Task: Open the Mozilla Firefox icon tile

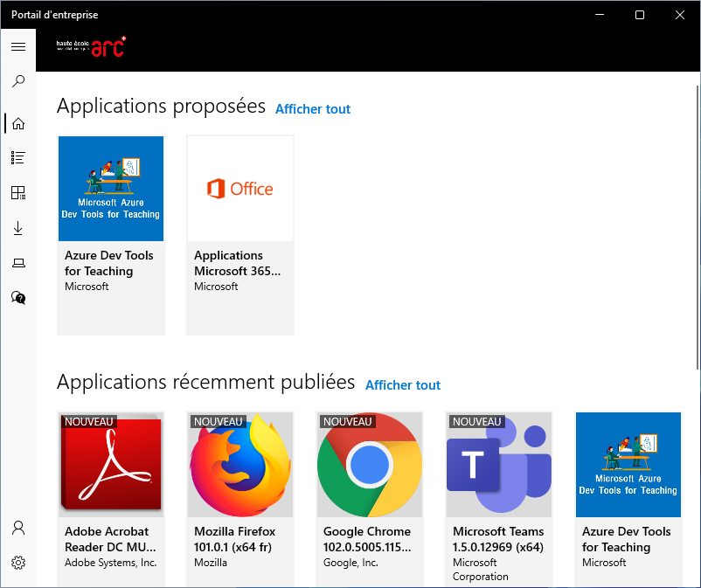Action: [240, 465]
